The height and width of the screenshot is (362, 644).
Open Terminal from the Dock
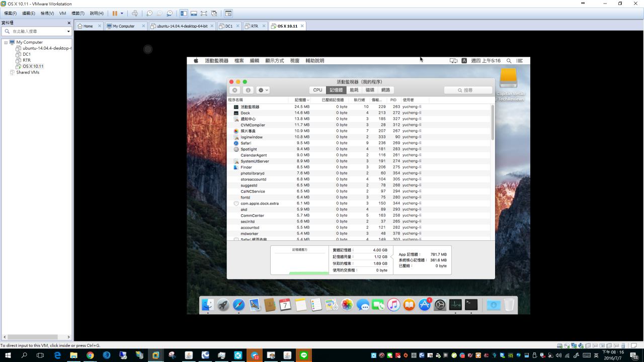471,305
